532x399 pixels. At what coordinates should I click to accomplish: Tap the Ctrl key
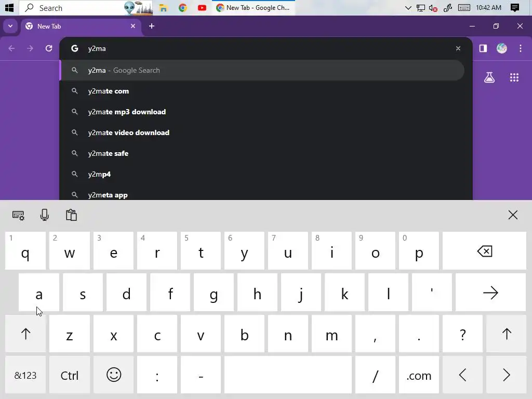[x=70, y=375]
